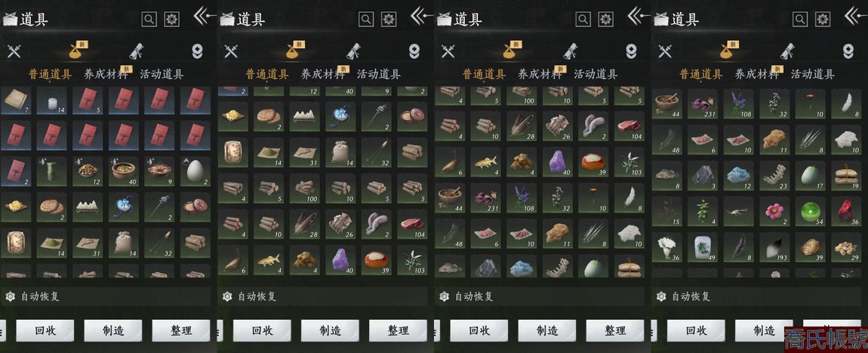868x353 pixels.
Task: Collapse the leftmost panel with the back arrow
Action: click(205, 16)
